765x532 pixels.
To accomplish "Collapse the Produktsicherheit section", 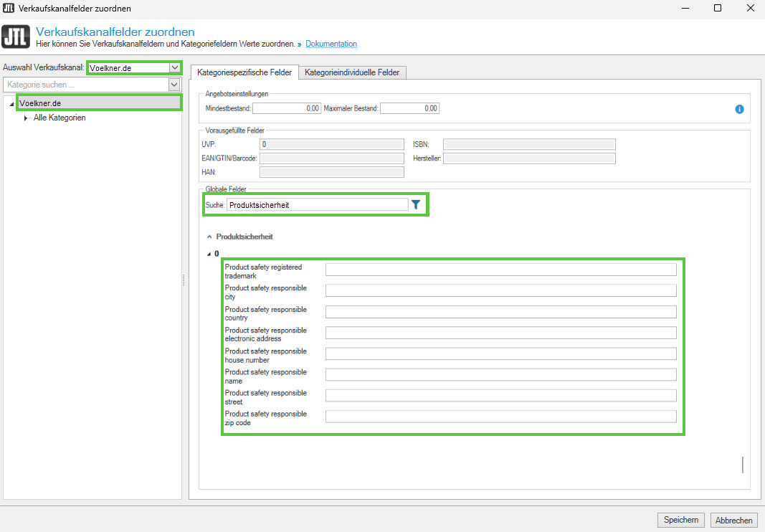I will click(209, 237).
